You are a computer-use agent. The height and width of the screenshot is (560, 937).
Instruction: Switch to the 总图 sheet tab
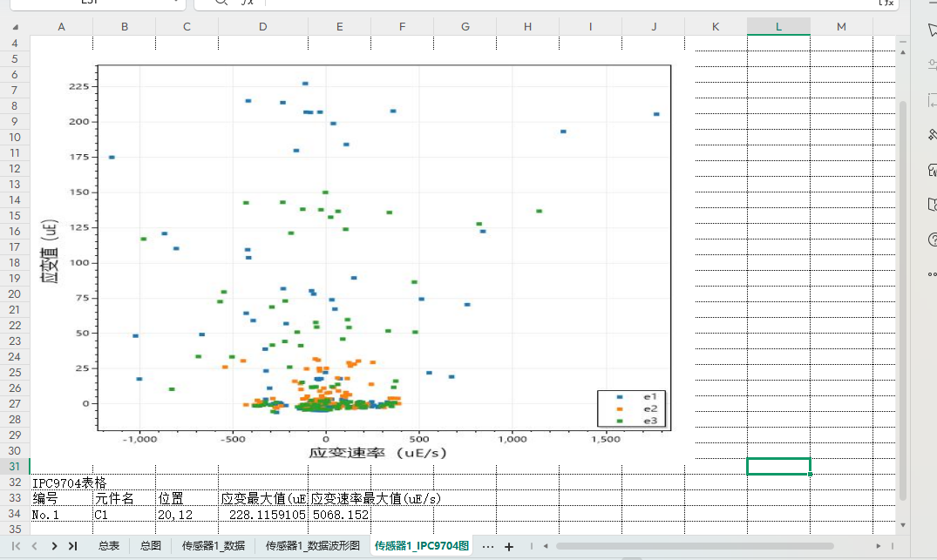pyautogui.click(x=150, y=546)
